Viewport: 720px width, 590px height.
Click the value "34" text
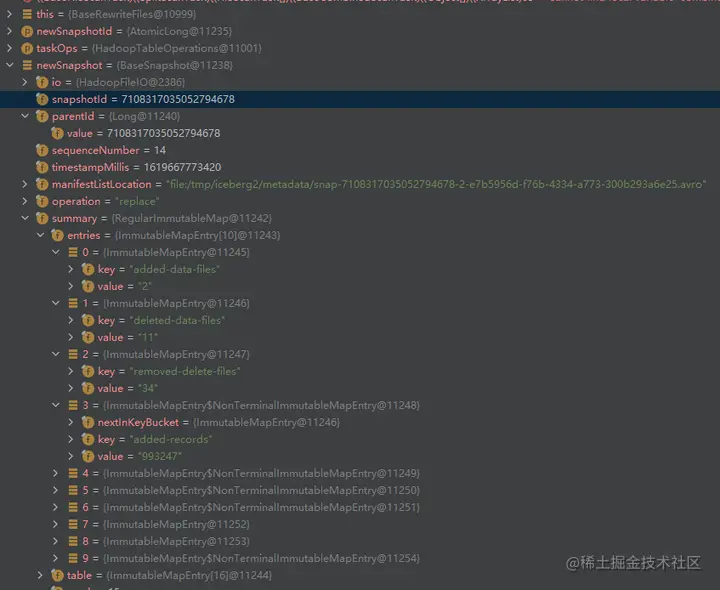coord(148,388)
